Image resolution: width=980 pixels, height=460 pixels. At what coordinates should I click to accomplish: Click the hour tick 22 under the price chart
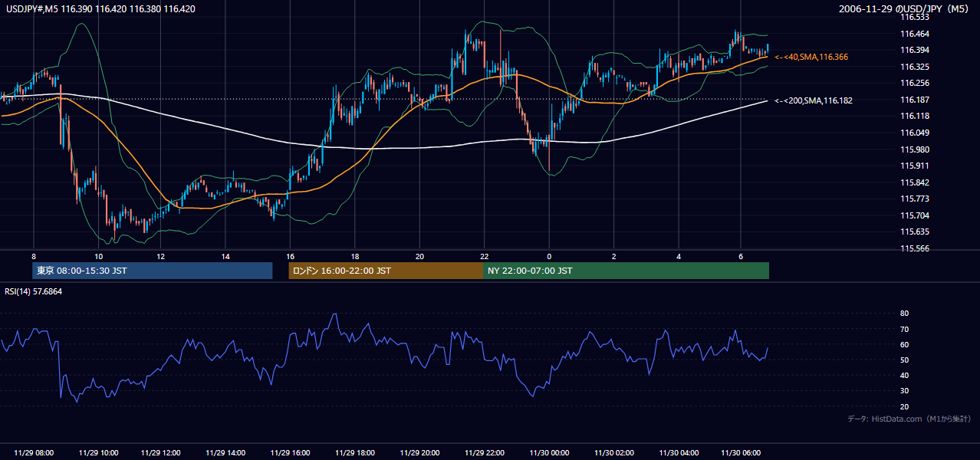485,255
